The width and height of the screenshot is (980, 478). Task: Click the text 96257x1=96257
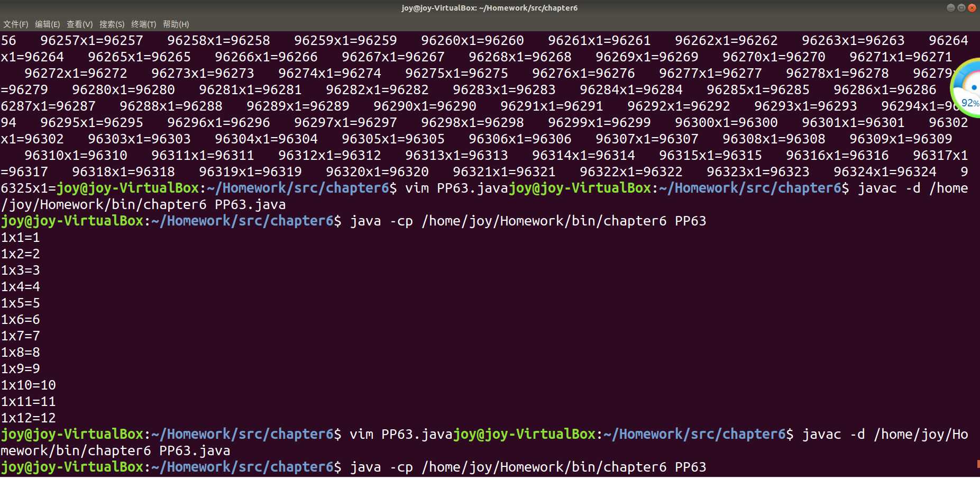[x=91, y=41]
